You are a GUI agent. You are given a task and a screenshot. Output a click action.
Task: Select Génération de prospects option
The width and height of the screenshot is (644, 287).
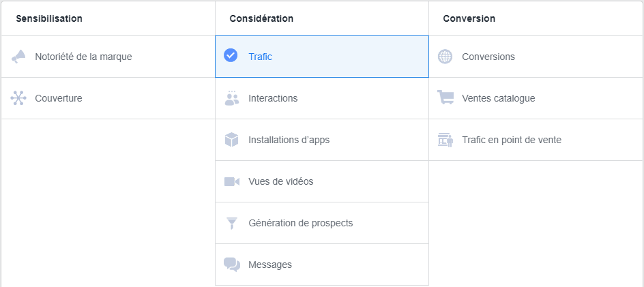[x=301, y=223]
